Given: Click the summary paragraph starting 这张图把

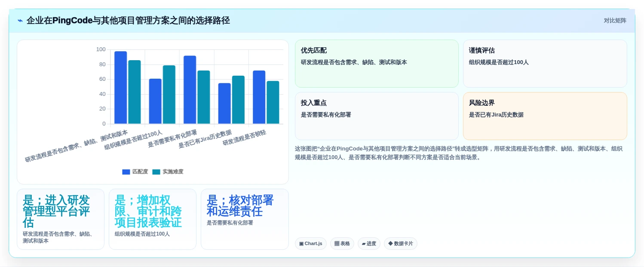Looking at the screenshot, I should 459,153.
